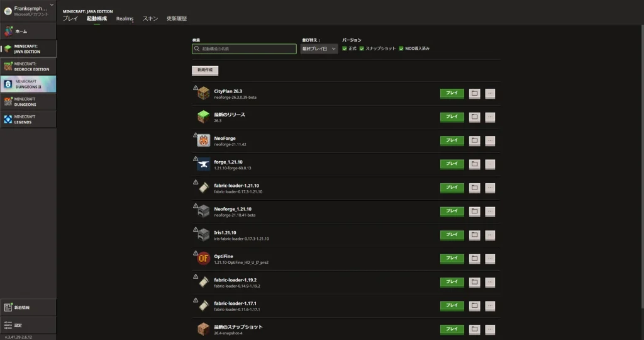Play the Iris1.21.10 installation
Image resolution: width=644 pixels, height=340 pixels.
[x=452, y=235]
